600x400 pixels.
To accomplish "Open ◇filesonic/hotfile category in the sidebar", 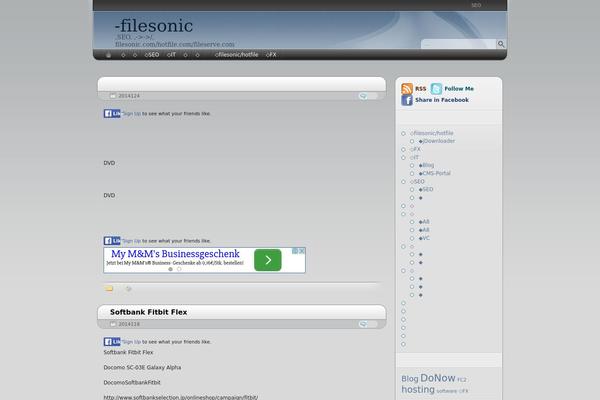I will [x=432, y=133].
